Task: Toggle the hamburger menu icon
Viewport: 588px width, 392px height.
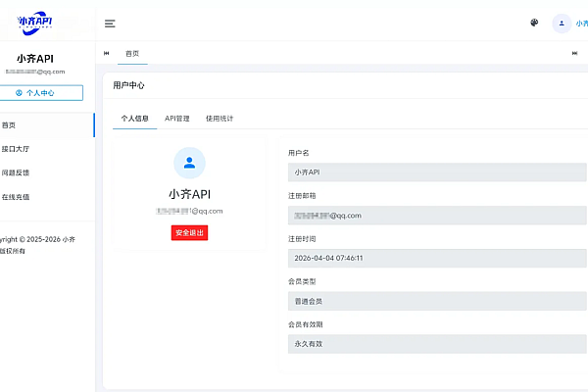Action: pyautogui.click(x=110, y=24)
